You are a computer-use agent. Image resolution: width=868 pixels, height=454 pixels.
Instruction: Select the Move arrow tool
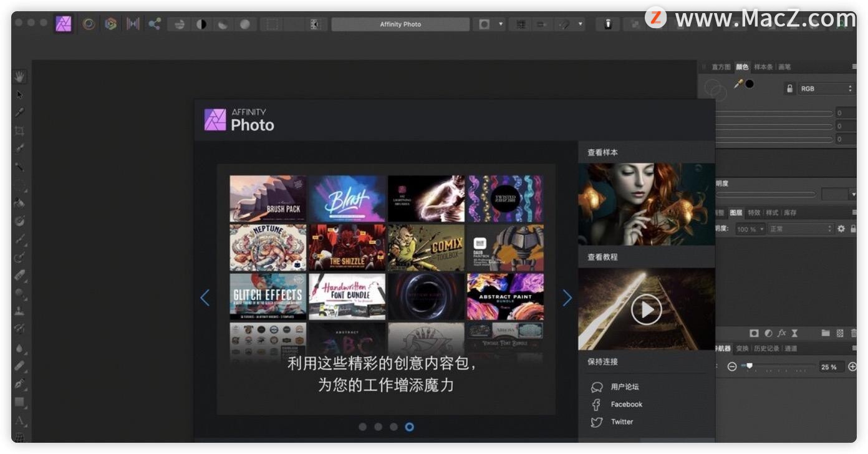pos(20,95)
